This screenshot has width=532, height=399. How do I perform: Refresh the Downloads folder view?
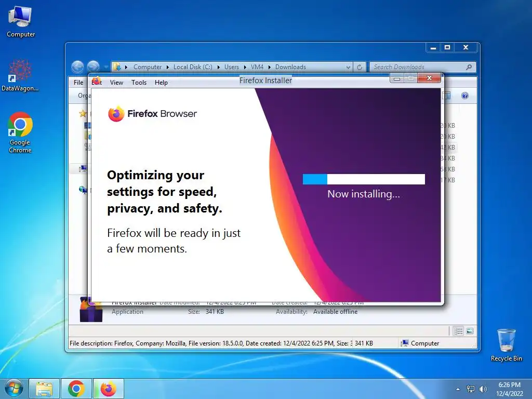pyautogui.click(x=360, y=67)
